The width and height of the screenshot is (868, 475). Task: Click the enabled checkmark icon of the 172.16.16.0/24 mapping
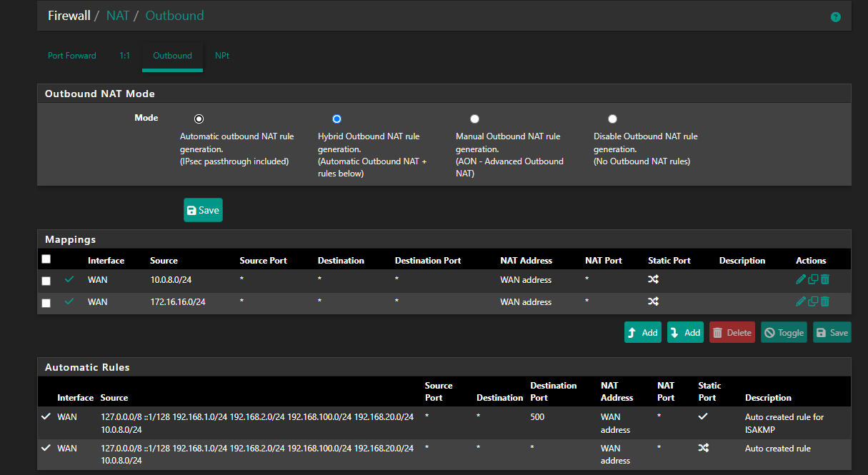pos(69,302)
